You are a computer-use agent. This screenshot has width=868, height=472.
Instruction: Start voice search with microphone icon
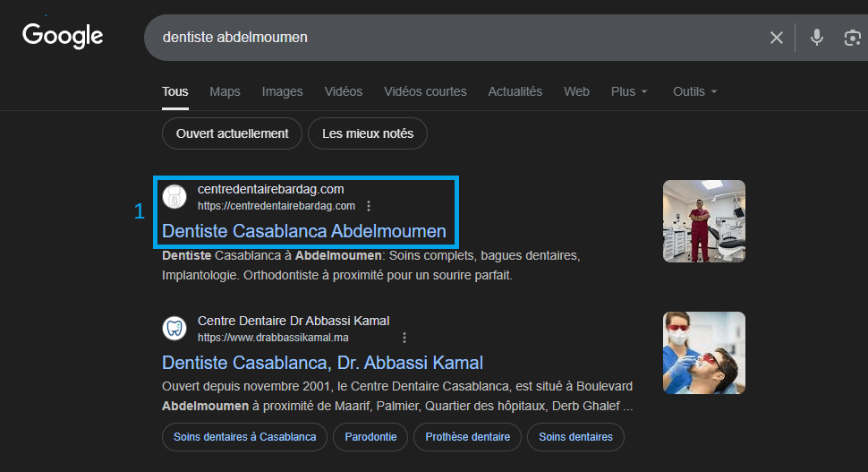816,38
